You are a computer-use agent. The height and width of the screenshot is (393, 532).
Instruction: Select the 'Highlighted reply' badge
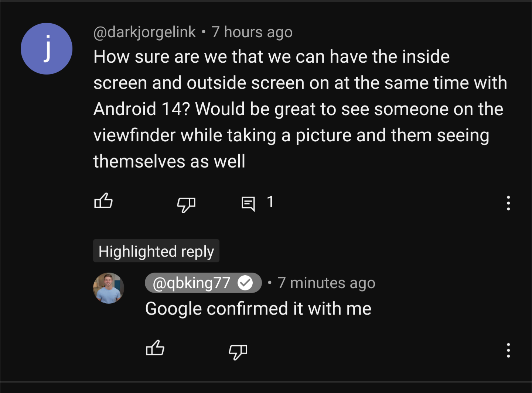(x=156, y=251)
